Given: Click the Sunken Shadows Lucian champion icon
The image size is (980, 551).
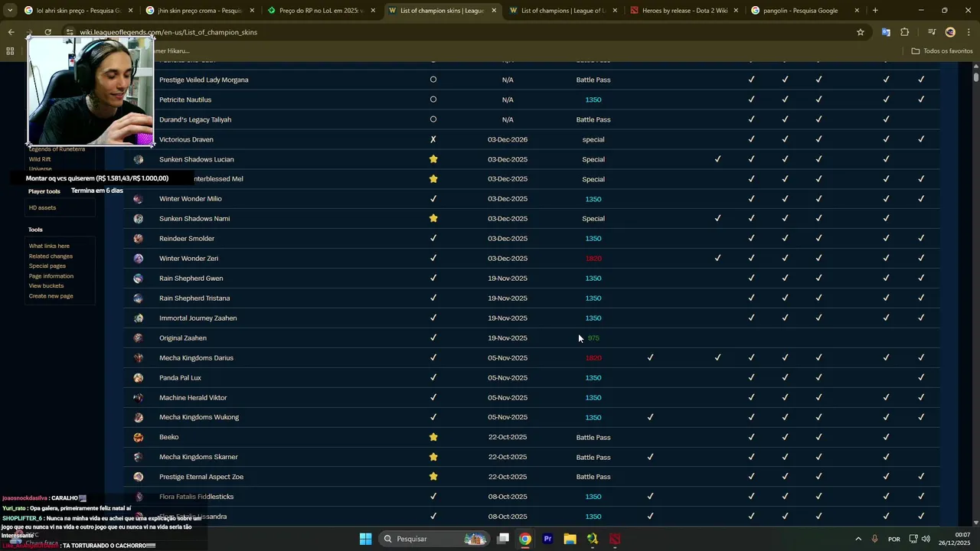Looking at the screenshot, I should 138,159.
